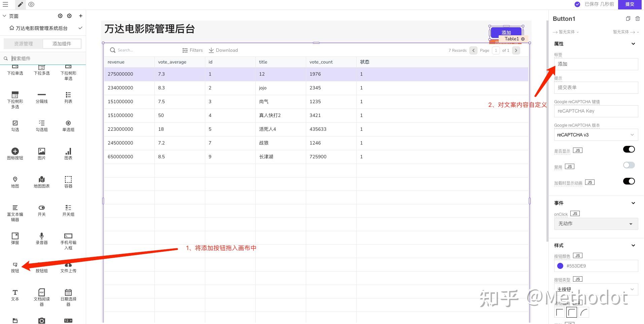This screenshot has height=324, width=644.
Task: Toggle the 是否显示 visibility switch
Action: click(629, 150)
